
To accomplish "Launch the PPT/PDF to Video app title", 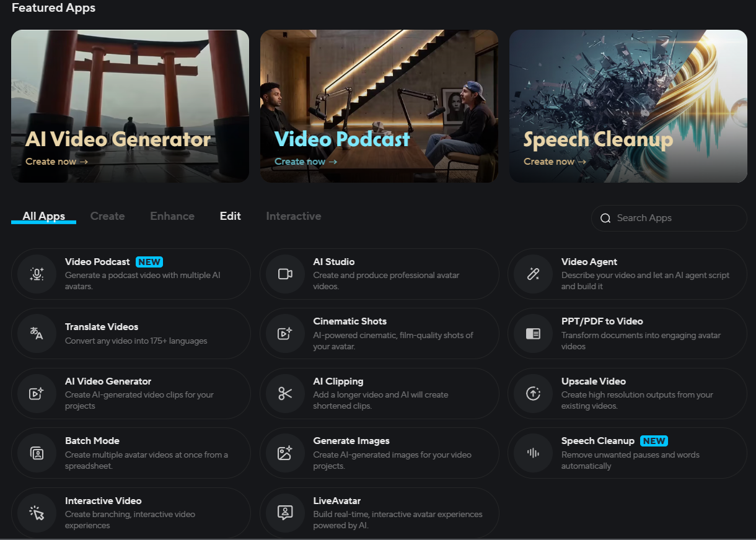I will tap(602, 321).
